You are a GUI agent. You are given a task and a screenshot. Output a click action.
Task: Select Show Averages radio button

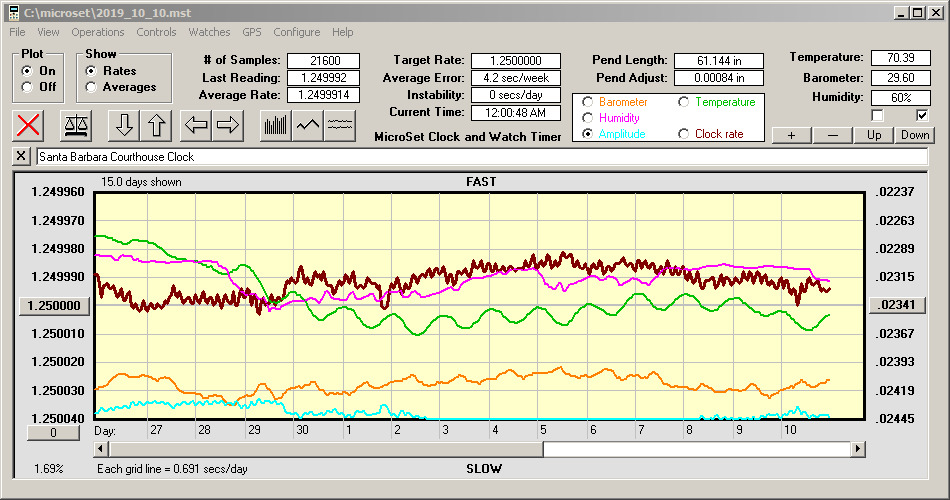(91, 87)
